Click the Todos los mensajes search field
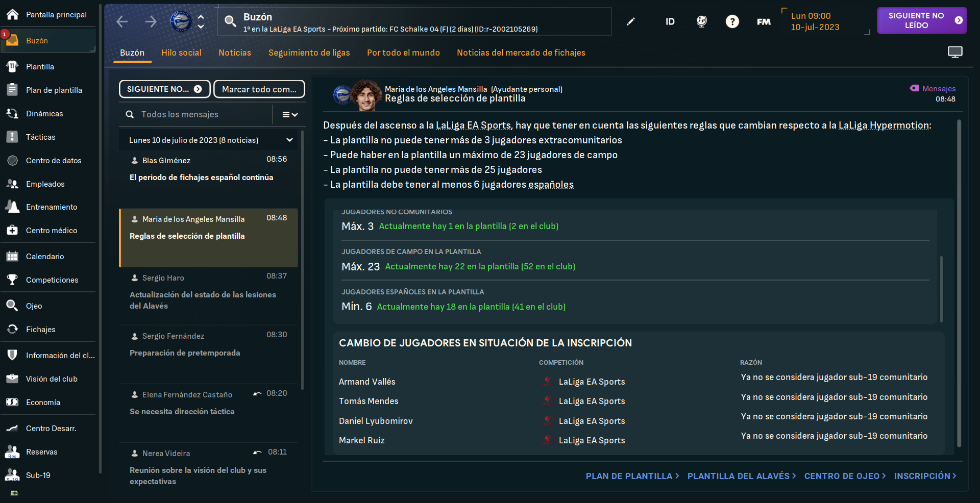Screen dimensions: 980x503 tap(199, 115)
